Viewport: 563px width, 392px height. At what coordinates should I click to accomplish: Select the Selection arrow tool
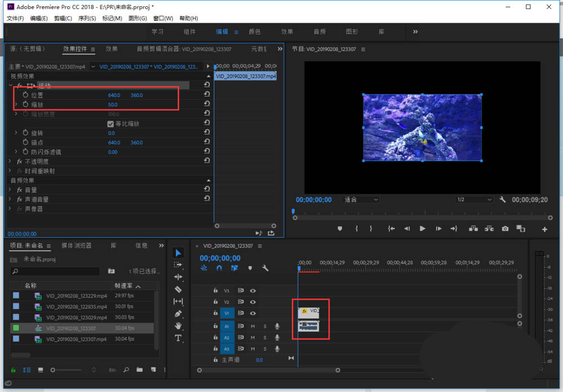pyautogui.click(x=178, y=253)
